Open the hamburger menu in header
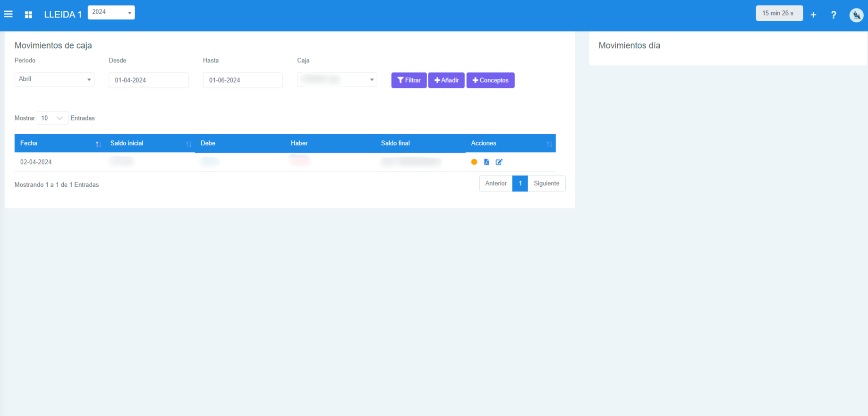Viewport: 868px width, 416px height. pos(9,14)
